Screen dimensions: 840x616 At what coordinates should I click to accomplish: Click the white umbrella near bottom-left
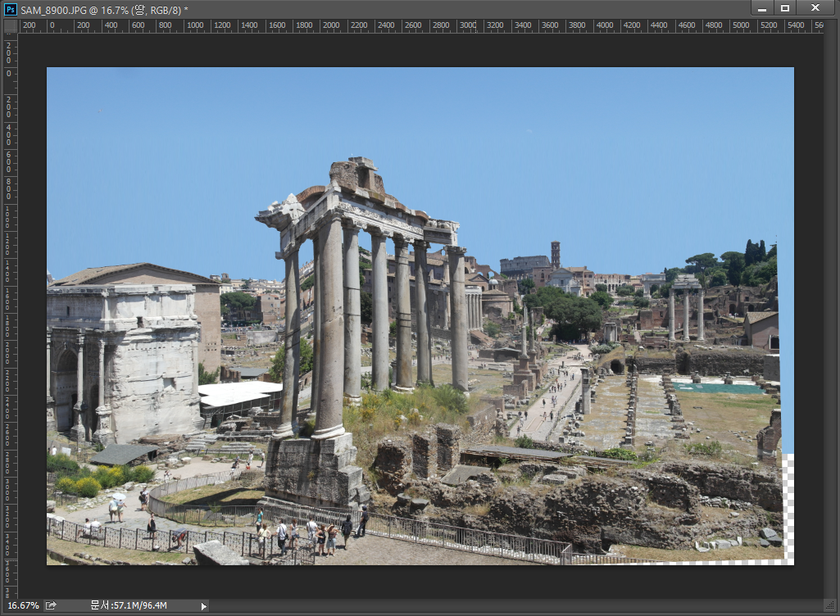(x=118, y=496)
